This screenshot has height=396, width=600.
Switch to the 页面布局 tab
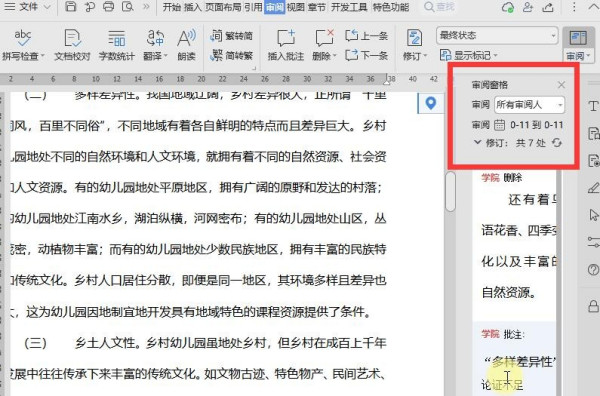click(223, 7)
